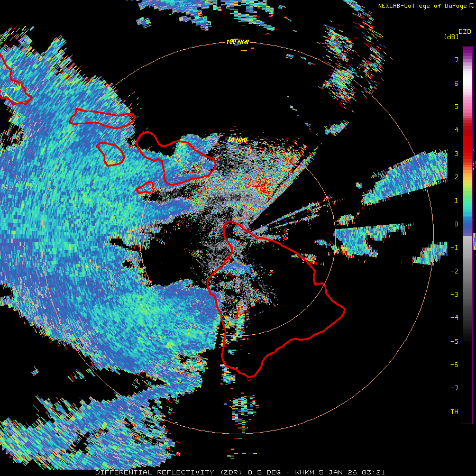
Task: Select the -5 tick label on color scale
Action: [x=454, y=342]
